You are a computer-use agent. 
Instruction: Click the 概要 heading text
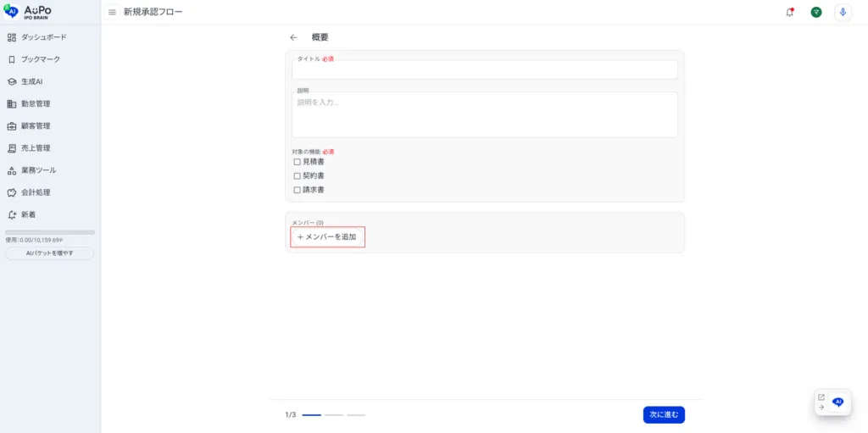(320, 37)
